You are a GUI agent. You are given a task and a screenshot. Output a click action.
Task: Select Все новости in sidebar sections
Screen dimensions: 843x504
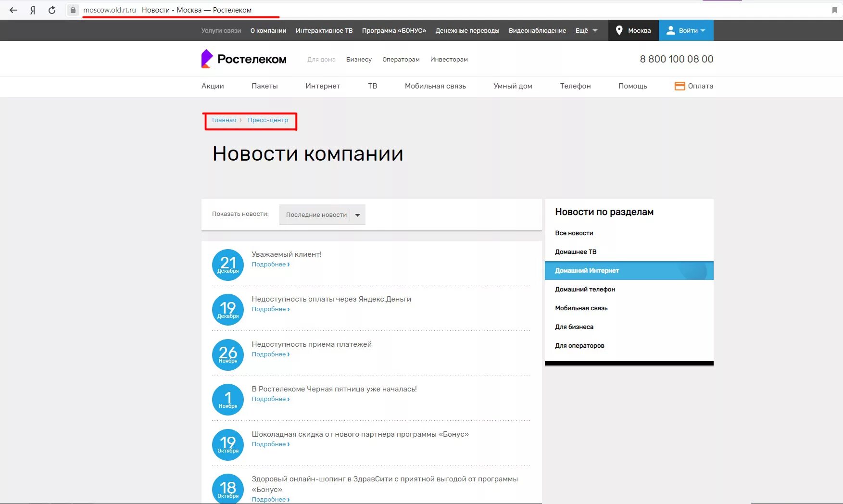pos(574,233)
